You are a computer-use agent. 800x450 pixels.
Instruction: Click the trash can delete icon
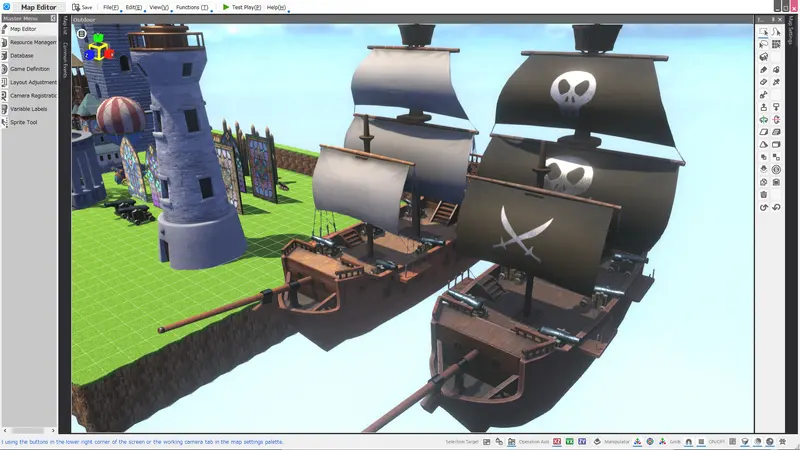763,194
